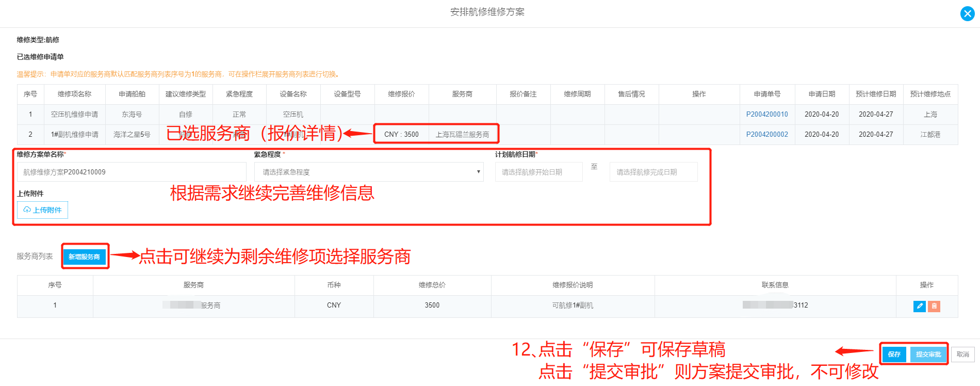This screenshot has width=980, height=386.
Task: Open the 紧急程度 dropdown
Action: tap(369, 172)
